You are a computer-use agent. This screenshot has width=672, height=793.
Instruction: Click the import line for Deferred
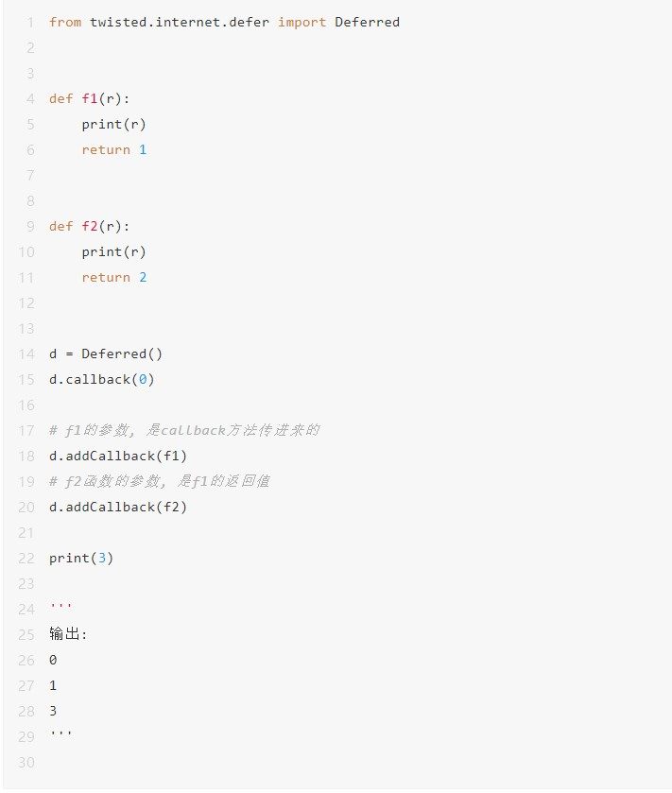(x=224, y=23)
